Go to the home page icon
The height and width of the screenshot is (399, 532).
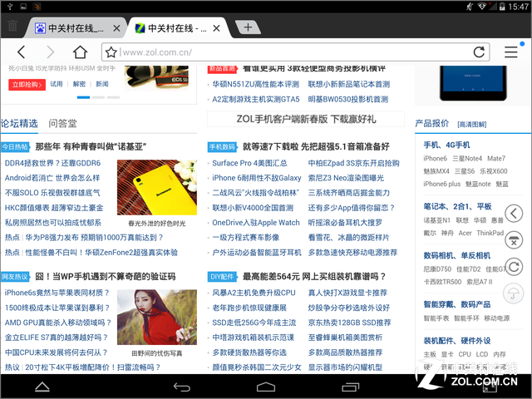pyautogui.click(x=80, y=52)
